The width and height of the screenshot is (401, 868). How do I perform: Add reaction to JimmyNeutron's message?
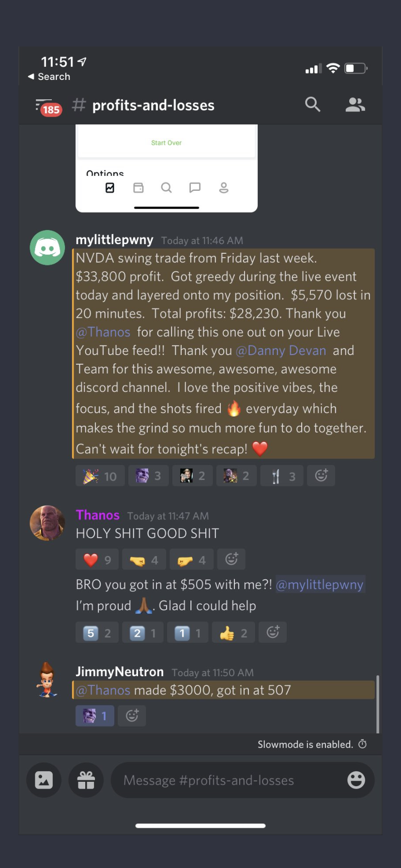tap(132, 716)
